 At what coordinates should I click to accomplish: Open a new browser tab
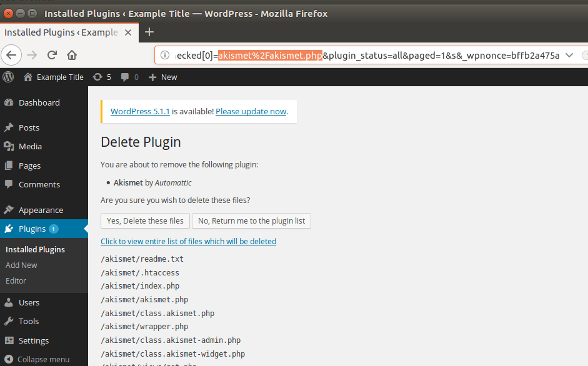coord(149,32)
